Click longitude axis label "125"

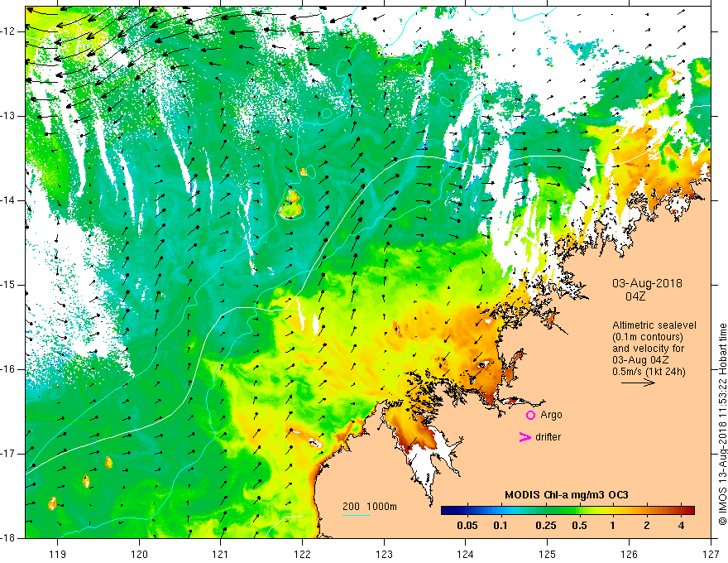tap(548, 554)
